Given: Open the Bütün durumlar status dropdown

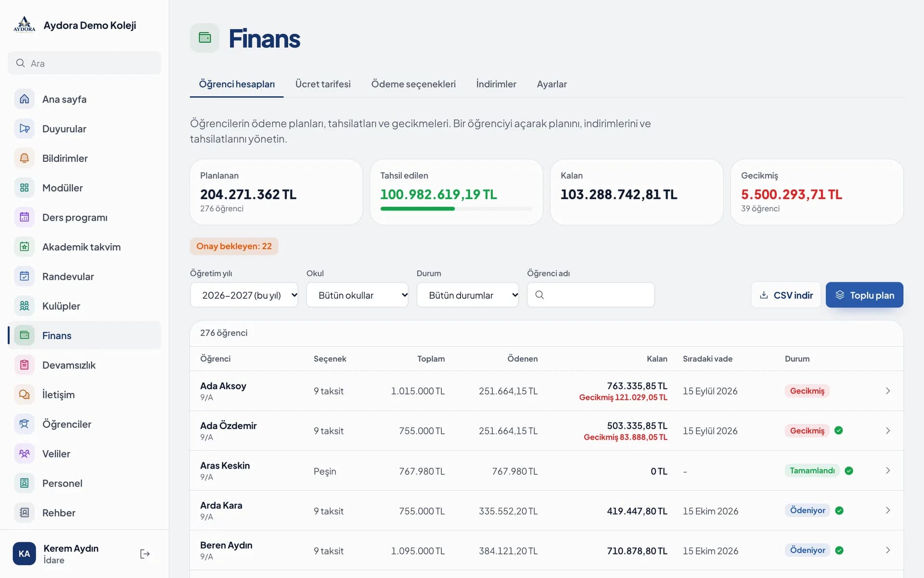Looking at the screenshot, I should coord(468,295).
